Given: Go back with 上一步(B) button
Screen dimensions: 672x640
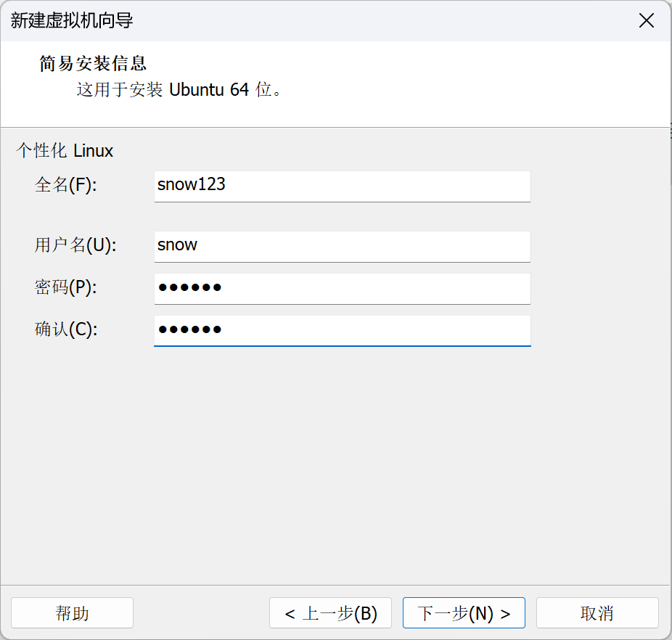Looking at the screenshot, I should pos(330,613).
